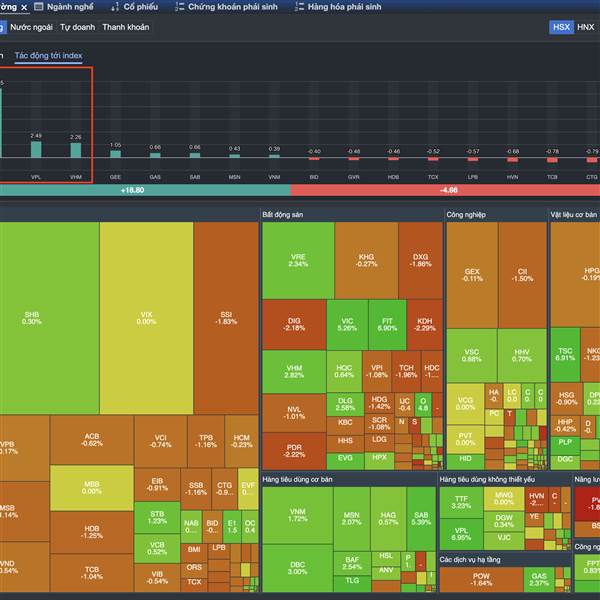The width and height of the screenshot is (600, 600).
Task: Click the VPL bar in impact chart
Action: click(x=36, y=149)
